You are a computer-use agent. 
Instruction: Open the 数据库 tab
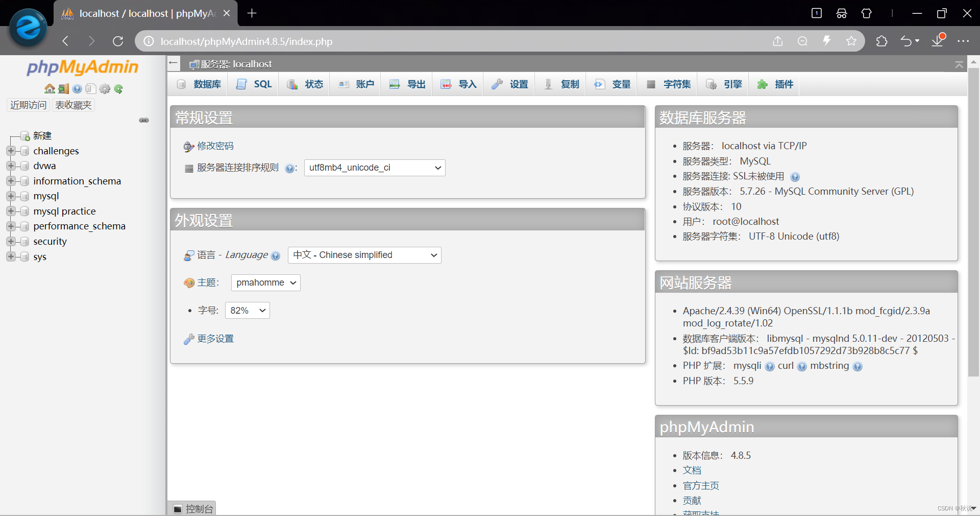point(199,84)
